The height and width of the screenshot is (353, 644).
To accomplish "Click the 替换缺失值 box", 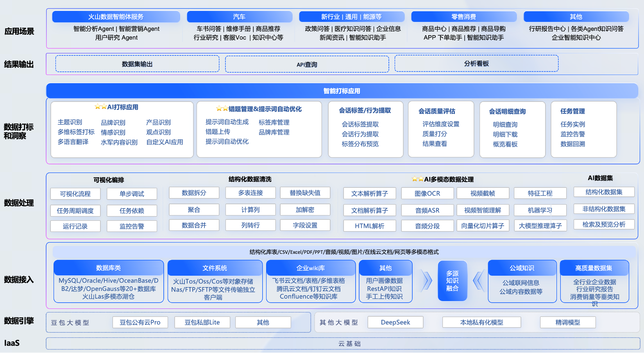I will [305, 193].
